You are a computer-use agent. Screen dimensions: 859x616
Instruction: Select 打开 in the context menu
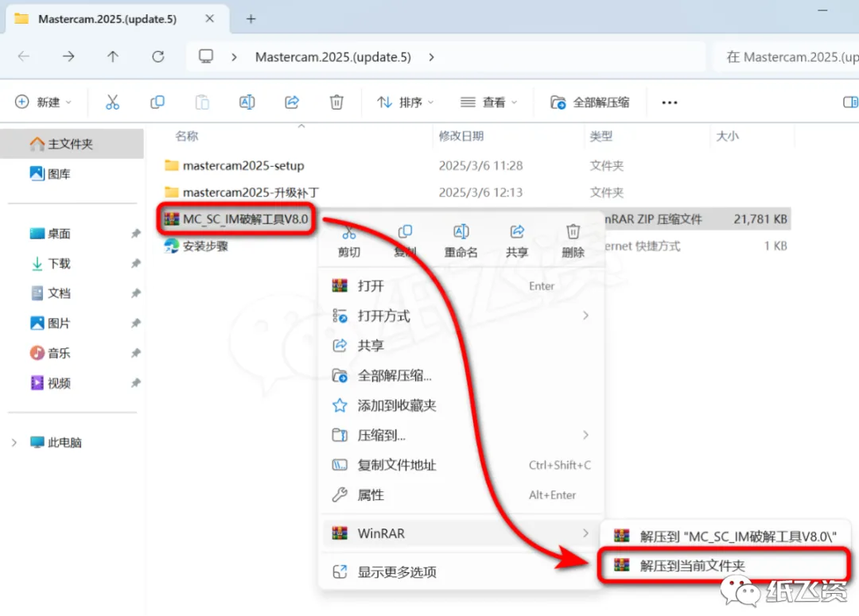coord(461,286)
